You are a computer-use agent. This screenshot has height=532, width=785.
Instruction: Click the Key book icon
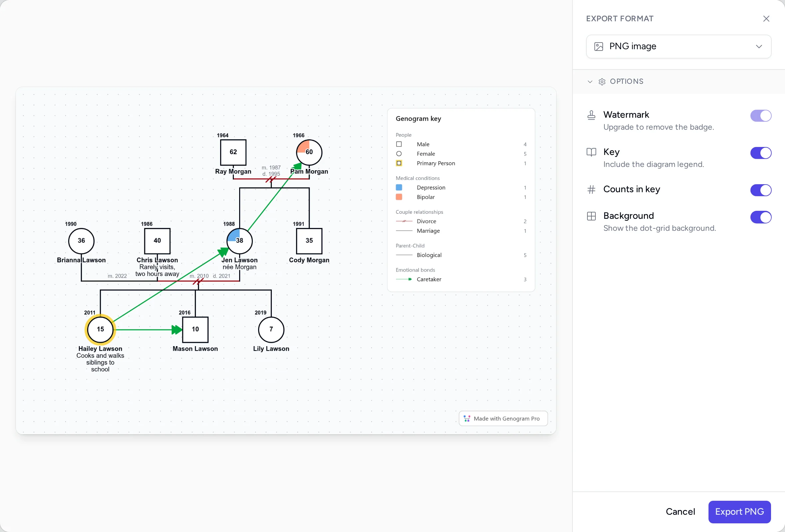click(x=591, y=152)
